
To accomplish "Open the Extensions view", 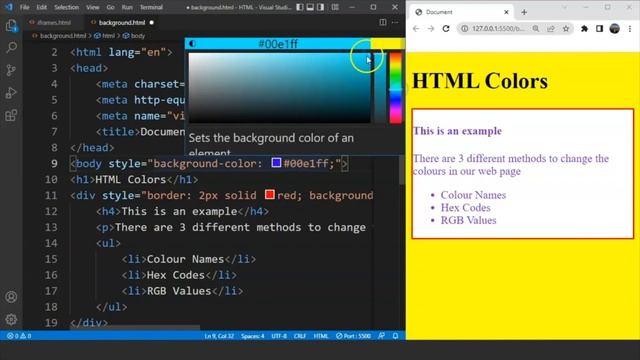I will tap(11, 116).
